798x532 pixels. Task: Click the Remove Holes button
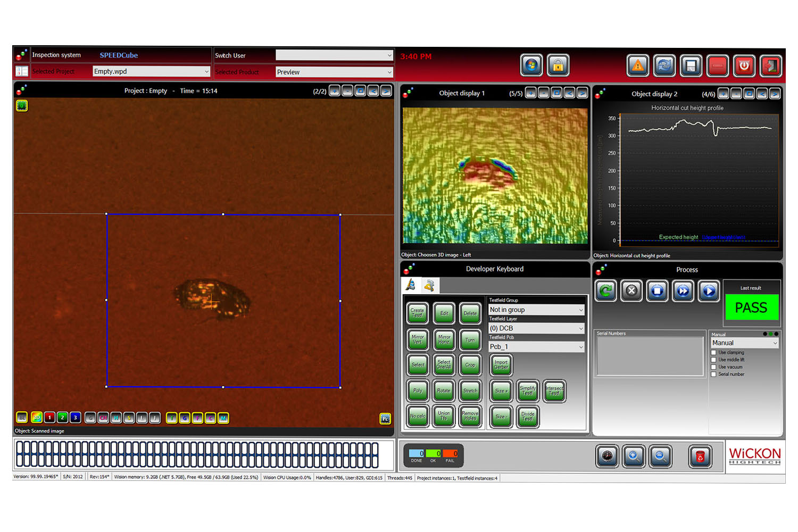pyautogui.click(x=470, y=415)
